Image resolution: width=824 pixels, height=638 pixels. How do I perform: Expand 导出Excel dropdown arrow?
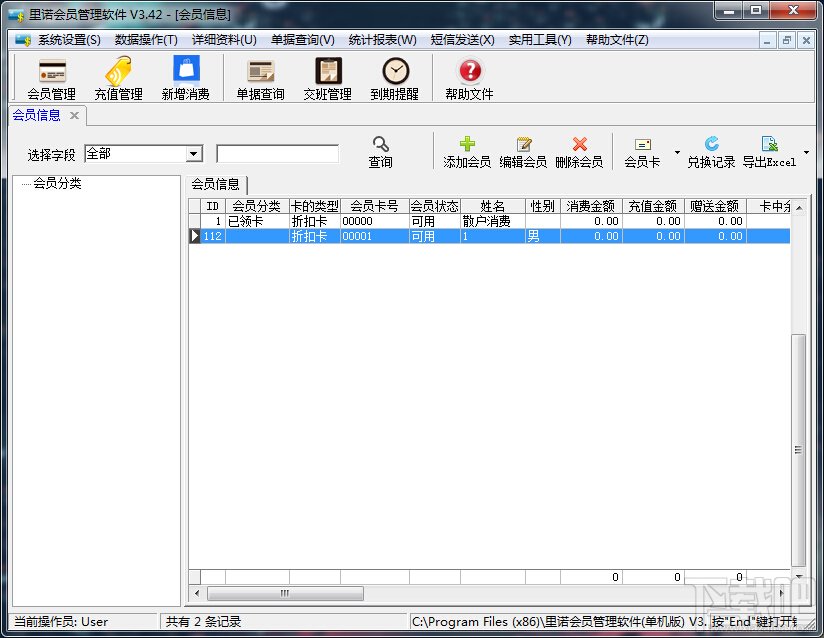tap(807, 152)
